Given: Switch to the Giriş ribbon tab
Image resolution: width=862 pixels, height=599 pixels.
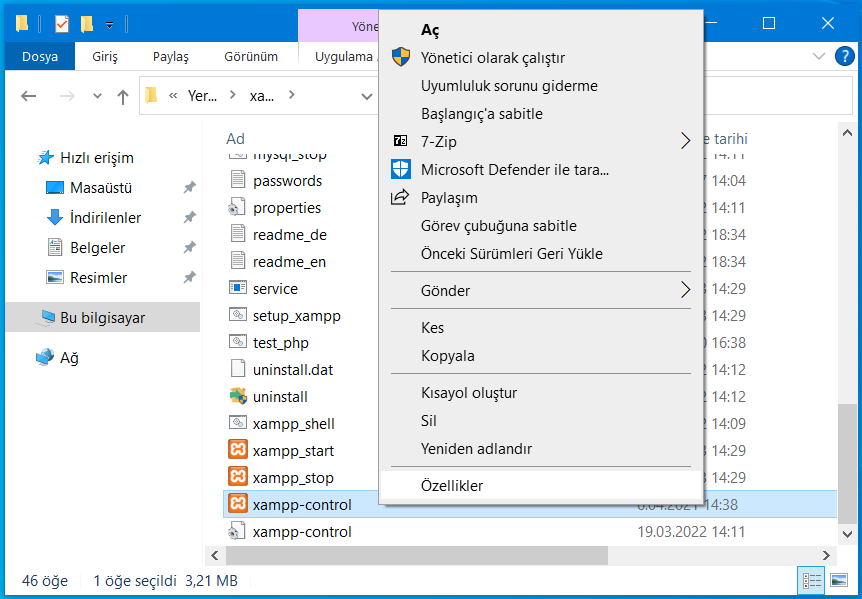Looking at the screenshot, I should (x=104, y=56).
